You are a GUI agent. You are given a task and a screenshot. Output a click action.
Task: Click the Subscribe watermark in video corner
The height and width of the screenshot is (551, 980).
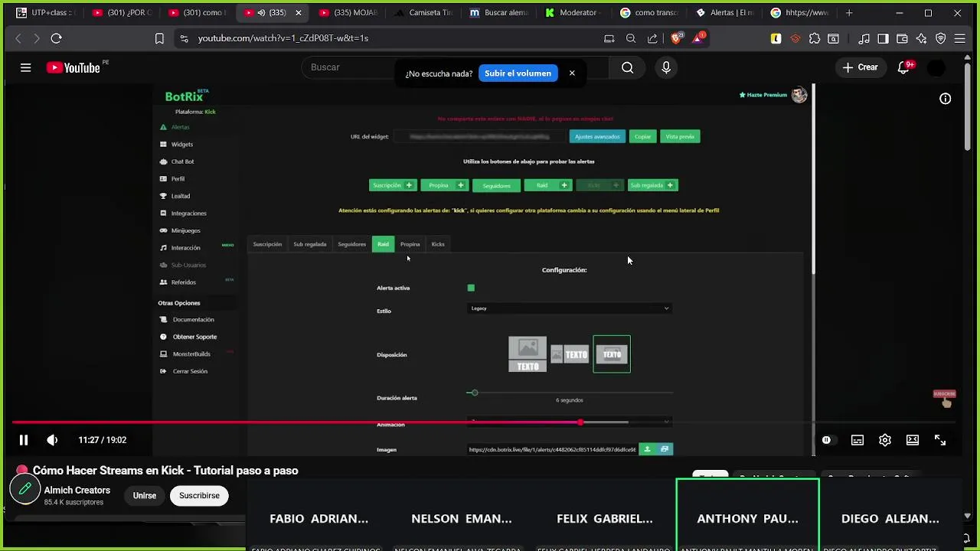[945, 398]
